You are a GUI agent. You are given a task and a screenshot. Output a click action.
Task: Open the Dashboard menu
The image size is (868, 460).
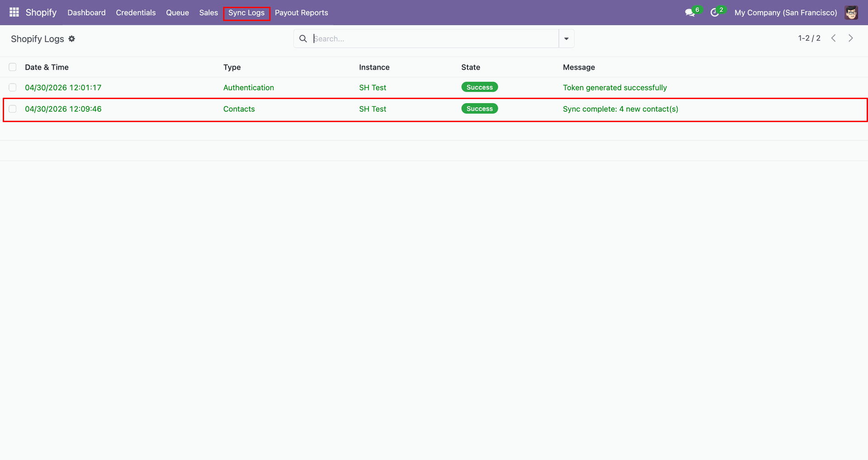86,13
